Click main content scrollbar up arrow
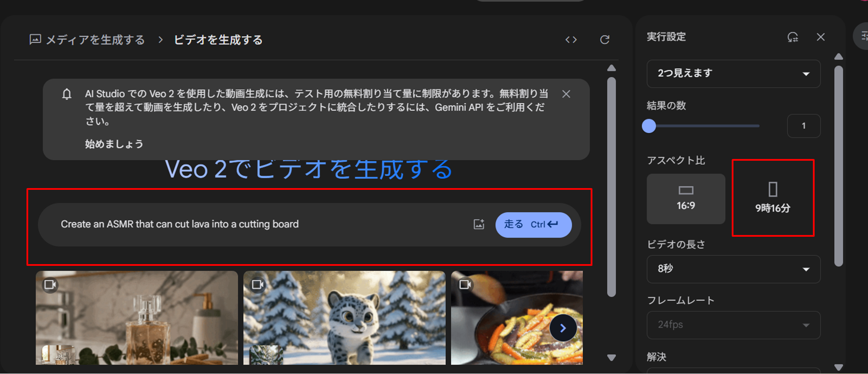 point(612,68)
